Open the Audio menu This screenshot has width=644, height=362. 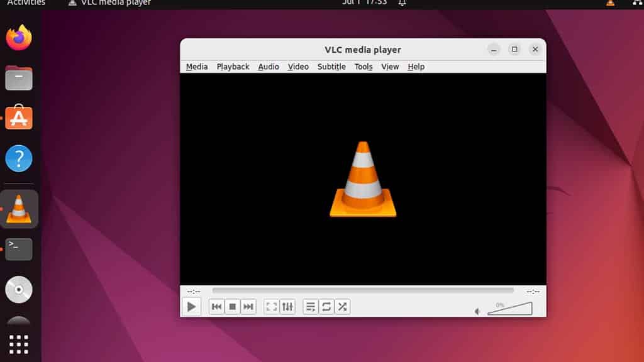coord(269,67)
